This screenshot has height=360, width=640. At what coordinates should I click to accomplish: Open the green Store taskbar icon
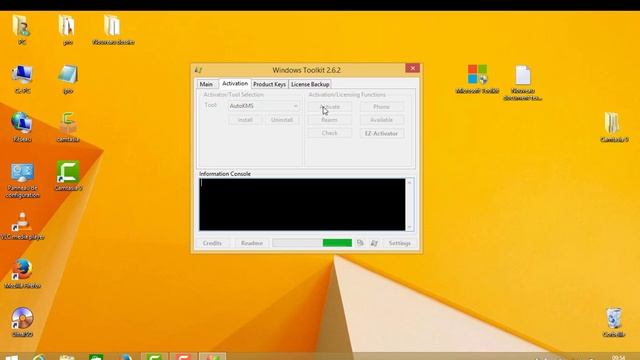coord(96,357)
